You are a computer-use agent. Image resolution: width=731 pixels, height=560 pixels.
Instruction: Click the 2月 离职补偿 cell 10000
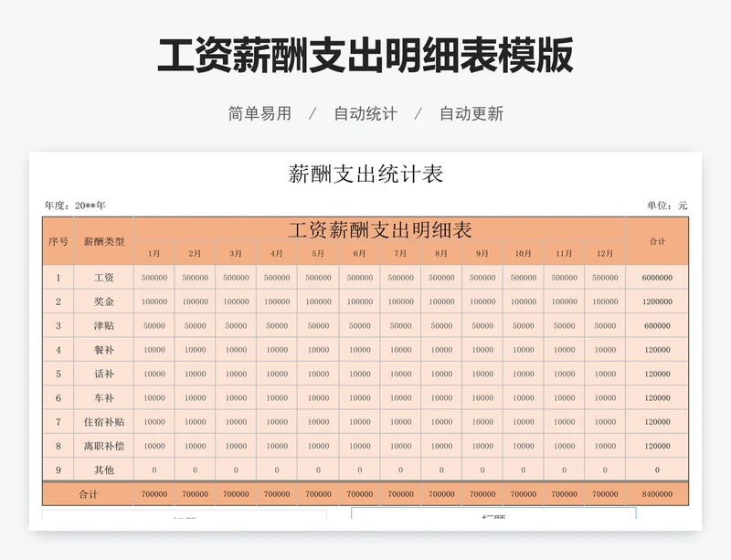195,446
